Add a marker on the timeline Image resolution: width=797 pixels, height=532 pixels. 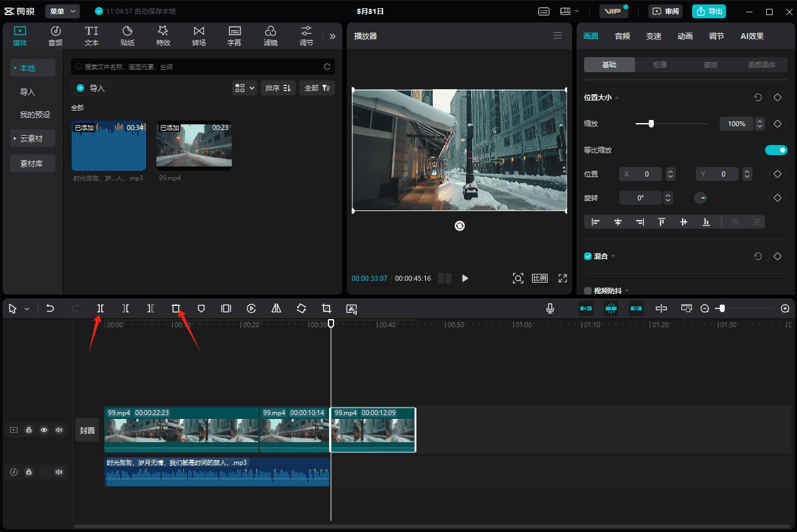tap(201, 308)
